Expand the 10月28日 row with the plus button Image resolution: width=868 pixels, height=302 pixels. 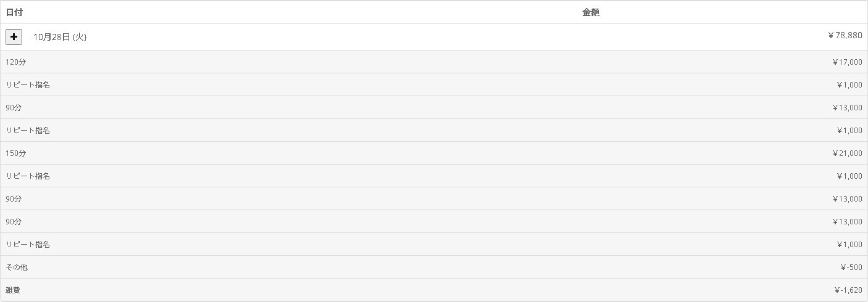point(14,37)
